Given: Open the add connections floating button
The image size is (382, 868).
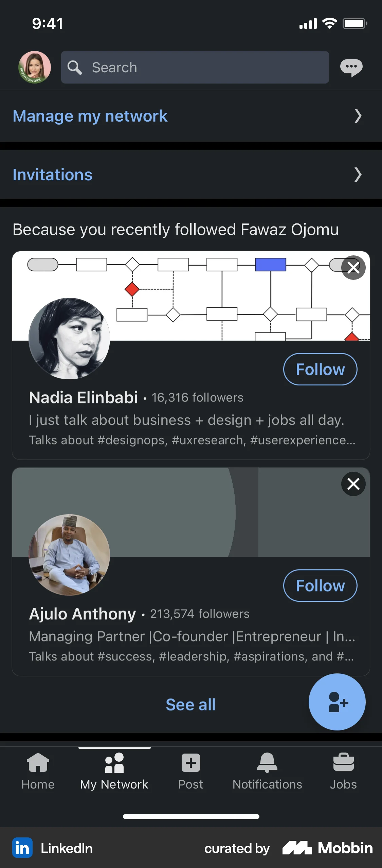Looking at the screenshot, I should click(337, 702).
